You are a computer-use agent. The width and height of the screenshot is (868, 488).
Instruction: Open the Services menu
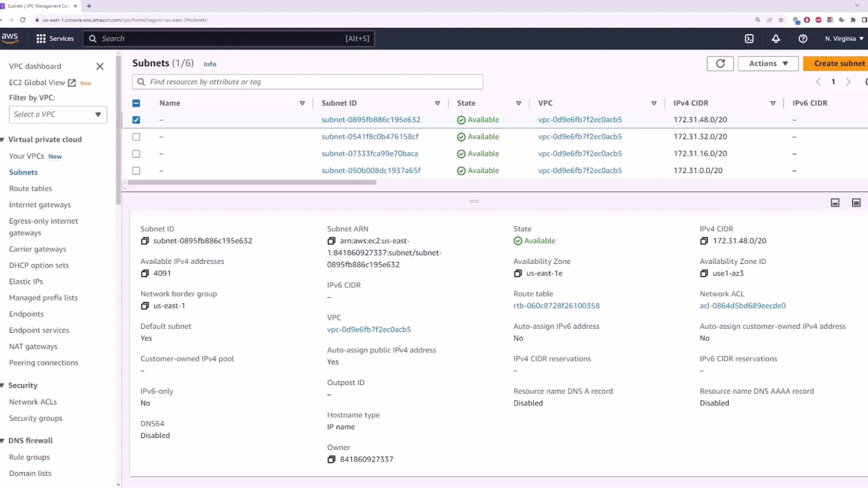[x=55, y=38]
